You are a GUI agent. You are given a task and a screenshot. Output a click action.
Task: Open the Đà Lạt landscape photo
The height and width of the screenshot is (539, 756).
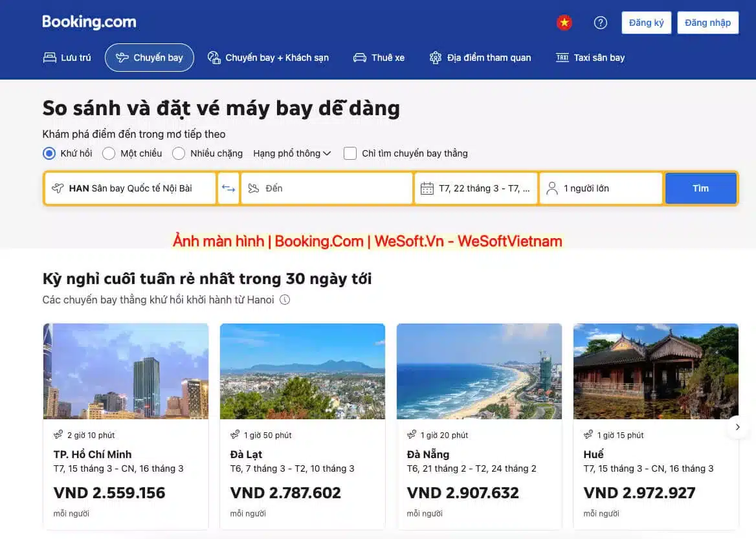pos(302,371)
